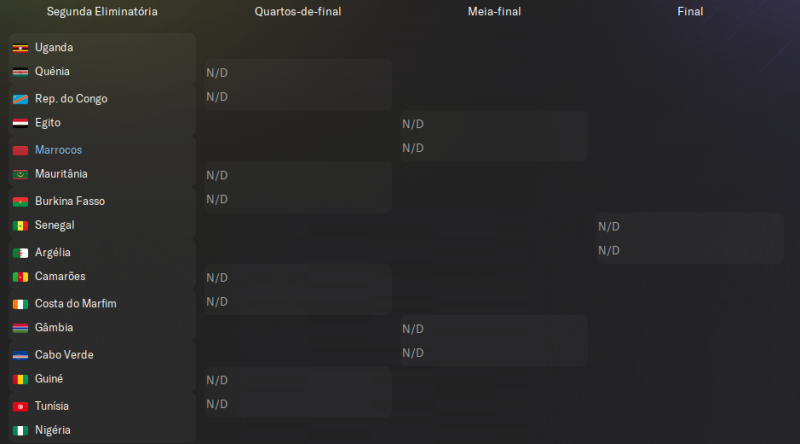Click the Meia-final column header

(x=494, y=12)
